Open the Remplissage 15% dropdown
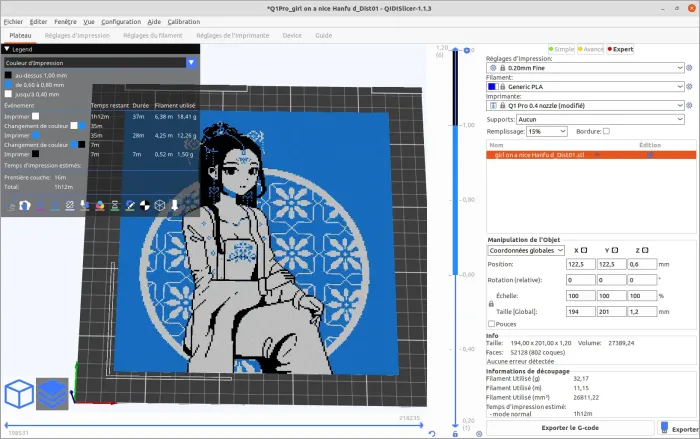The image size is (700, 439). point(547,131)
